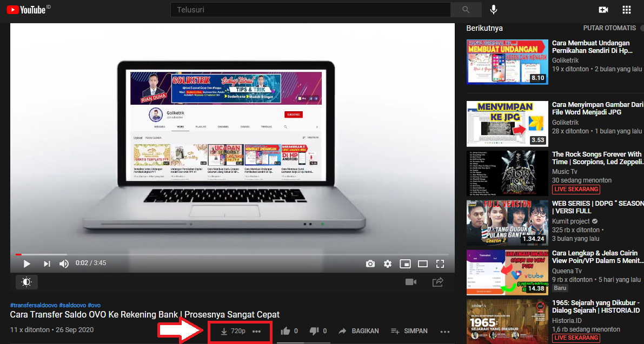This screenshot has height=344, width=644.
Task: Enter fullscreen mode
Action: [440, 264]
